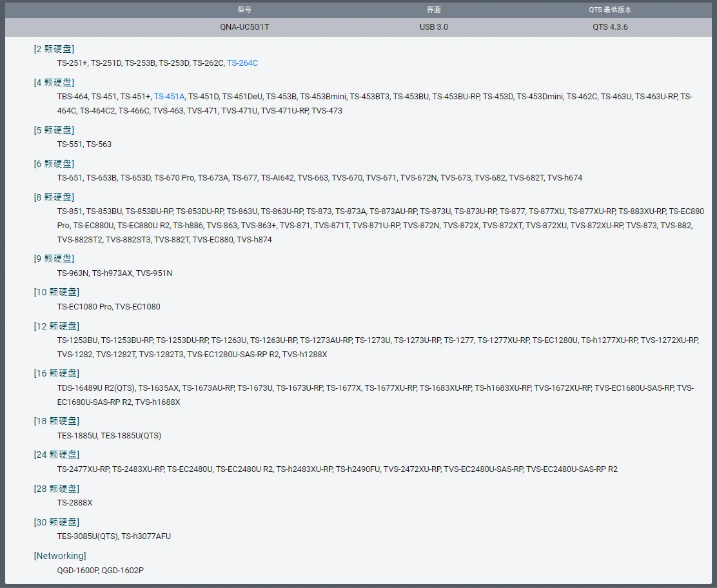Click the TS-563 model name
Viewport: 717px width, 588px height.
[x=99, y=144]
